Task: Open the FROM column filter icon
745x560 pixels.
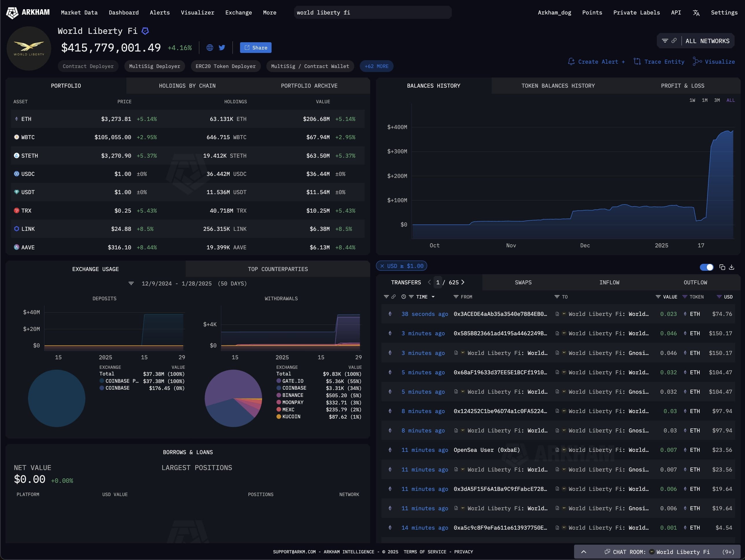Action: click(456, 297)
